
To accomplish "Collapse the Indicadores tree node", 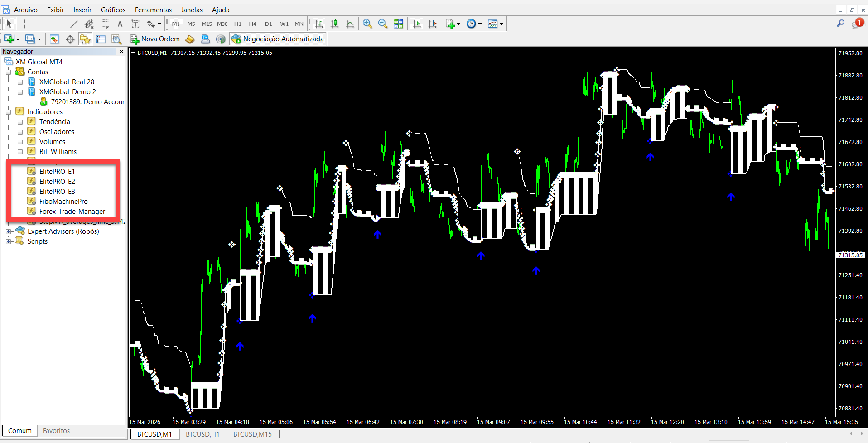I will pos(8,112).
